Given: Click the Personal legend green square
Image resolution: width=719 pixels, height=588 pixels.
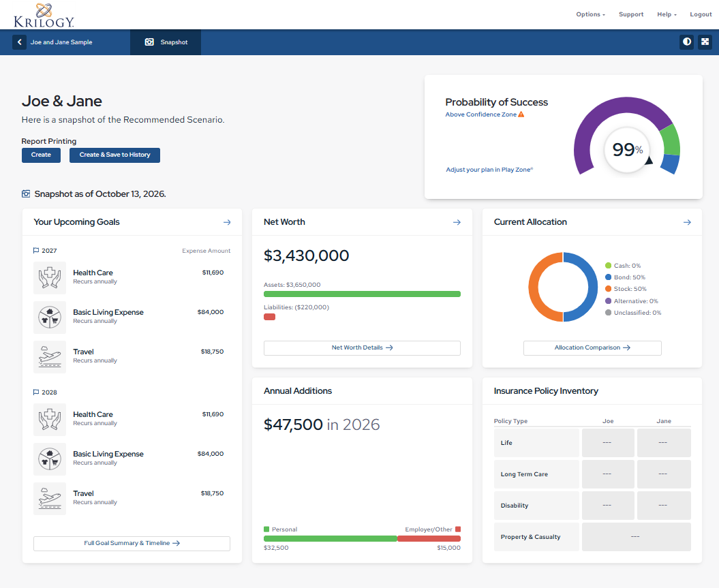Looking at the screenshot, I should coord(266,529).
